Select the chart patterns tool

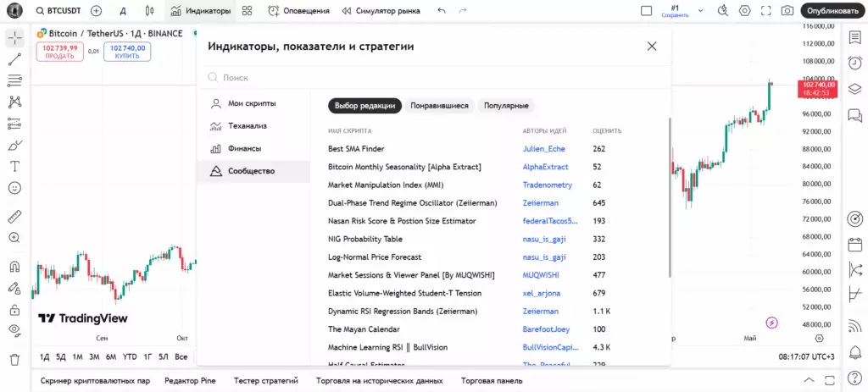point(15,102)
